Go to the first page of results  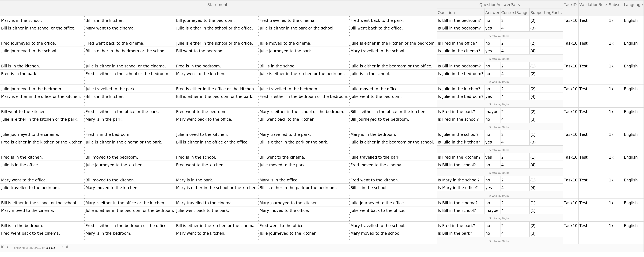coord(3,247)
